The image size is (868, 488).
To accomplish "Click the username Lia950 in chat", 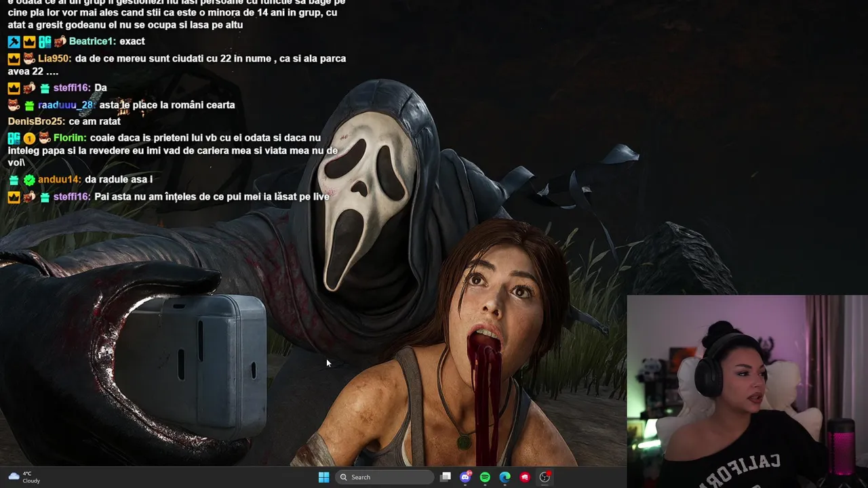I will click(54, 59).
